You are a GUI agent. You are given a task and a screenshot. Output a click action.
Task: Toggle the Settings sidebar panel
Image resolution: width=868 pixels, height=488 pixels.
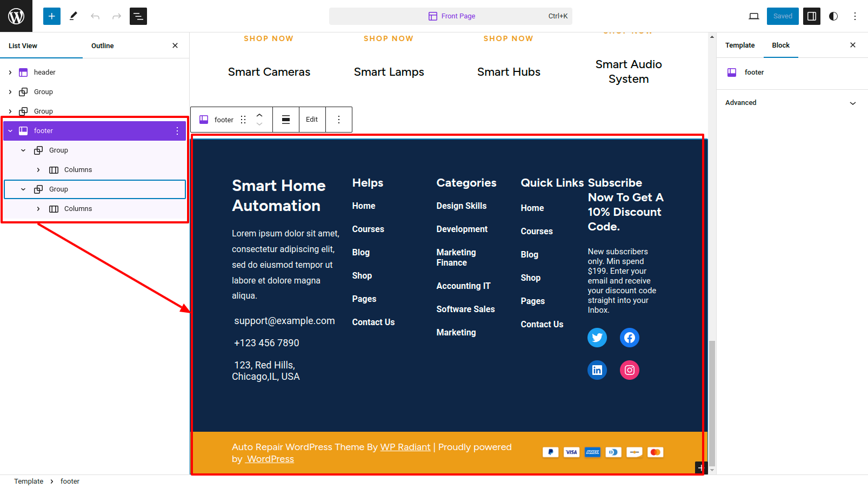[811, 16]
